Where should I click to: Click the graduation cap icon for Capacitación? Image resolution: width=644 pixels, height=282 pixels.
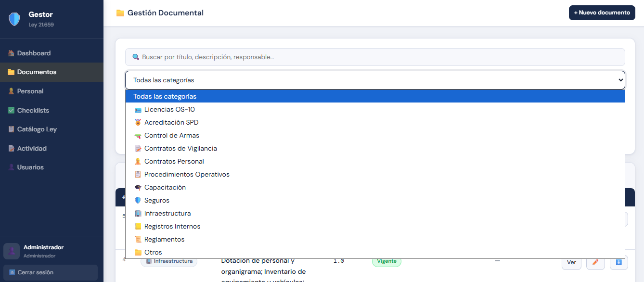138,188
